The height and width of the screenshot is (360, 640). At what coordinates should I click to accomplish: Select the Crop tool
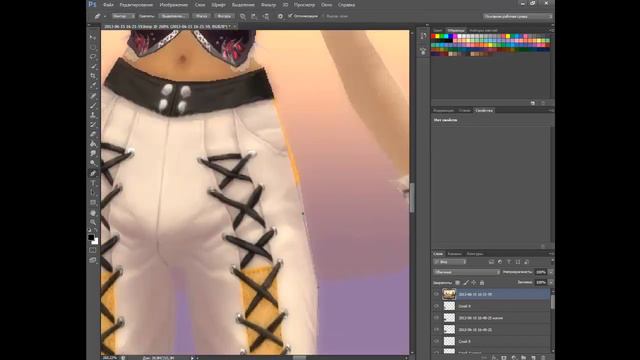[93, 76]
